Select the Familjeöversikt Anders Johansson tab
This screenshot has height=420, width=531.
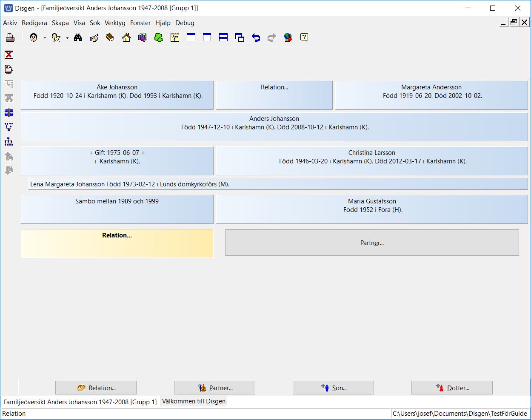tap(80, 402)
